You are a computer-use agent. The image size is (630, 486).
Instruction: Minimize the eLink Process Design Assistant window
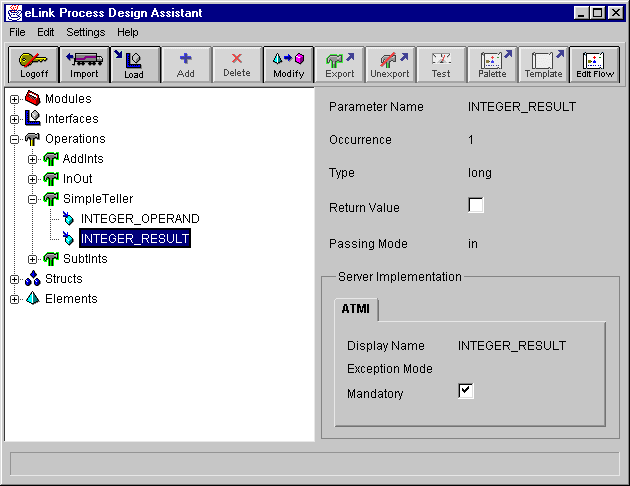[x=581, y=13]
